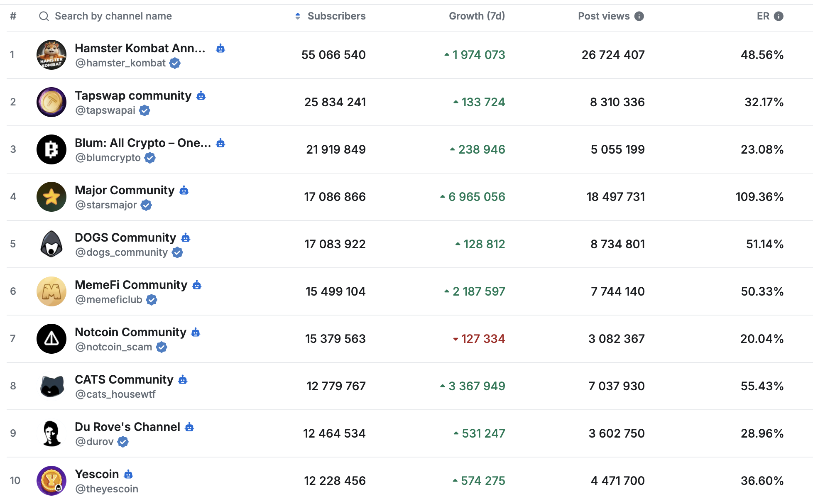This screenshot has width=813, height=504.
Task: Sort by the Post views column
Action: click(604, 16)
